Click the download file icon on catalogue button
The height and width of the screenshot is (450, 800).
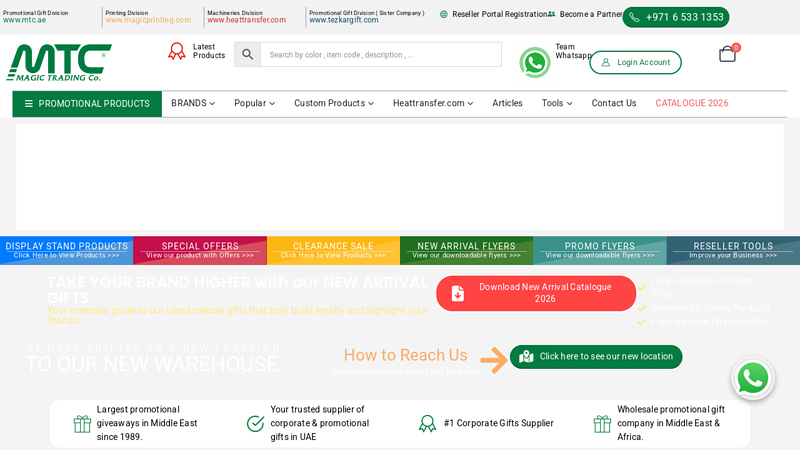point(458,293)
